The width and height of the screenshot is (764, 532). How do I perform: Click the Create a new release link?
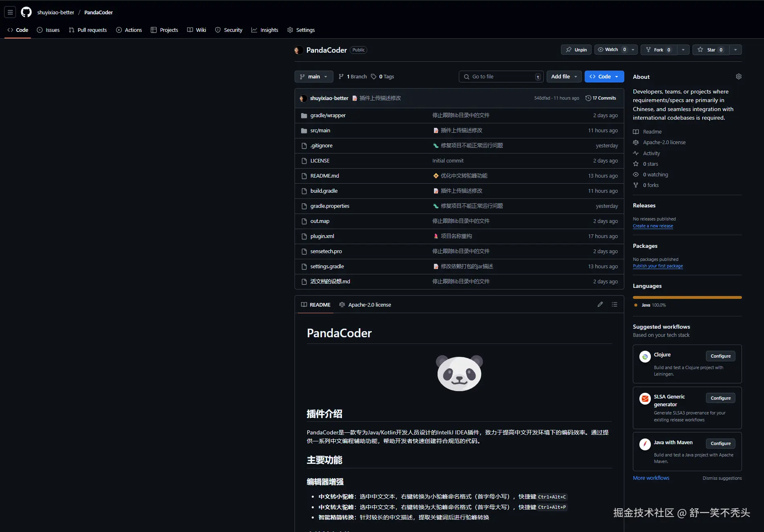click(653, 226)
